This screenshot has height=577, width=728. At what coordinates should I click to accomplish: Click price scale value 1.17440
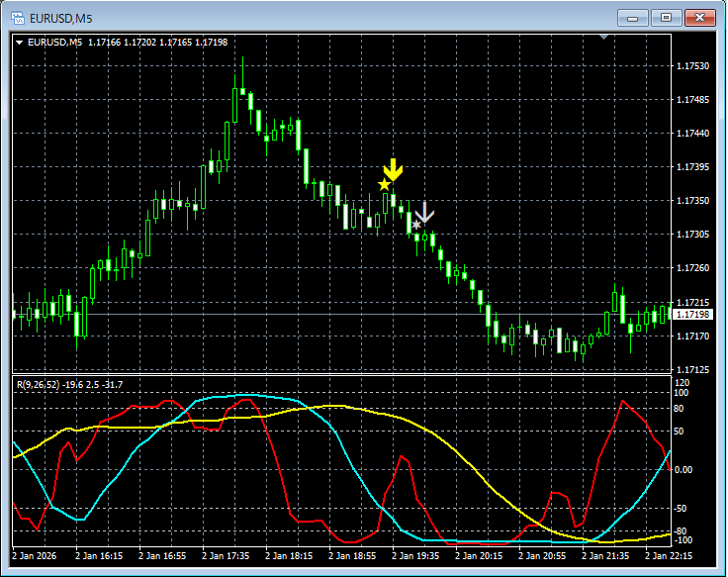pos(692,134)
